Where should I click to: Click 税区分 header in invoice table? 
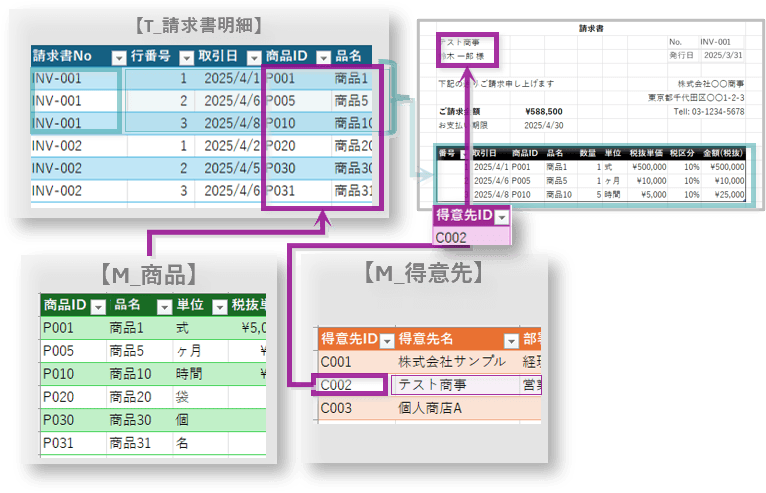coord(682,153)
